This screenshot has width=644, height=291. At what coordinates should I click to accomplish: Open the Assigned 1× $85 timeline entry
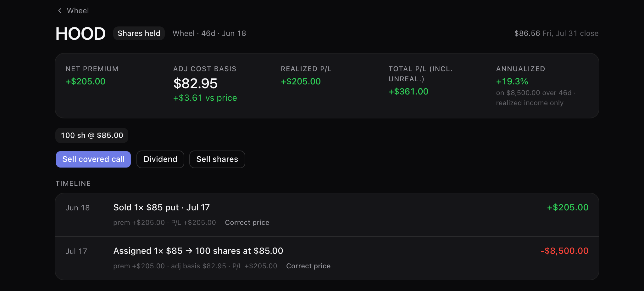coord(327,258)
